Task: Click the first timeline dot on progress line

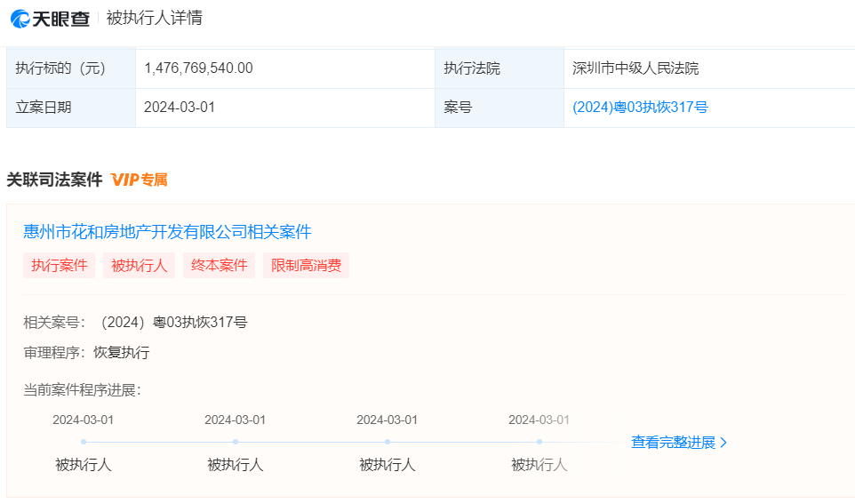Action: [84, 442]
